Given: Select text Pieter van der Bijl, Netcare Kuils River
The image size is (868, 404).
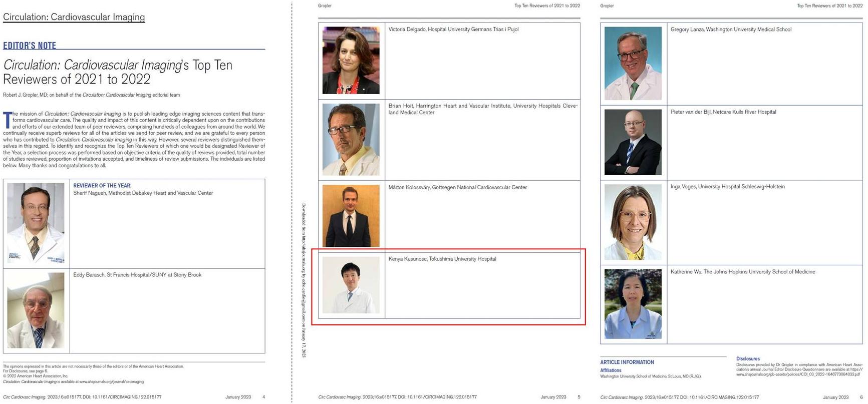Looking at the screenshot, I should click(723, 112).
